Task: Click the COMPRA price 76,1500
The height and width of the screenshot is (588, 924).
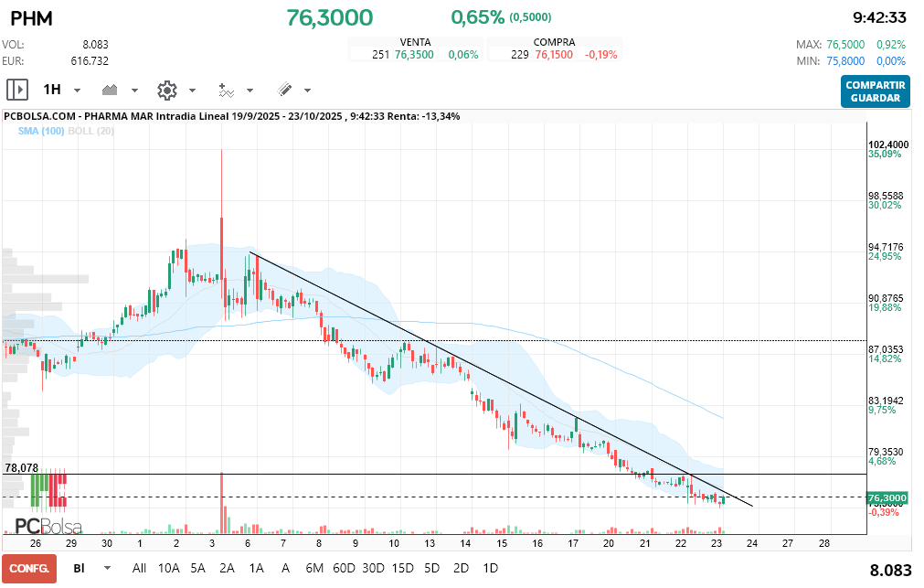Action: pyautogui.click(x=554, y=55)
